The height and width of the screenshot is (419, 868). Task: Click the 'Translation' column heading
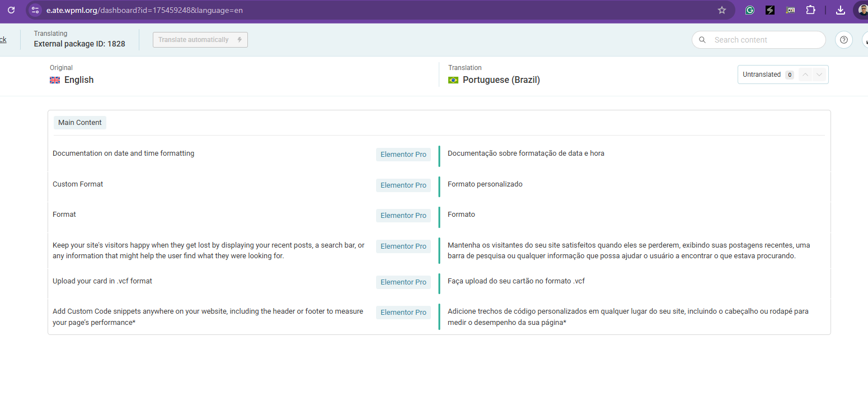pos(465,68)
